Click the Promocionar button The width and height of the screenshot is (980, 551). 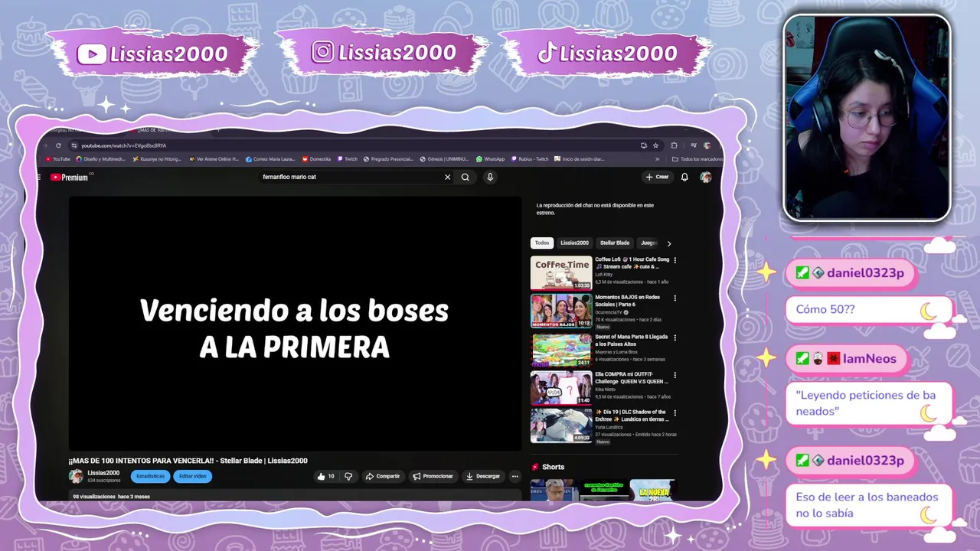coord(433,476)
